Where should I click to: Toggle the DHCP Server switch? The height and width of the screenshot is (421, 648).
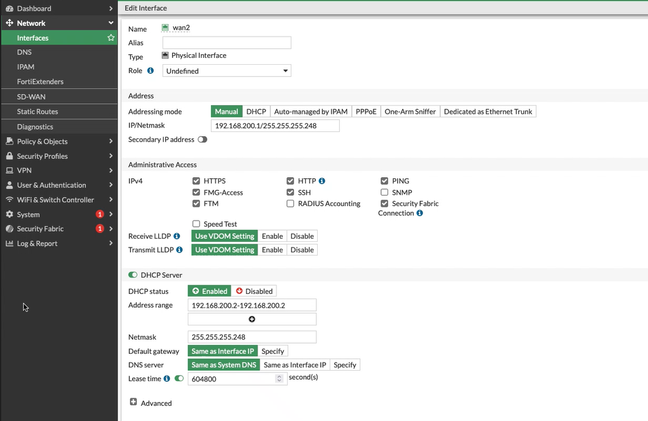(x=133, y=274)
